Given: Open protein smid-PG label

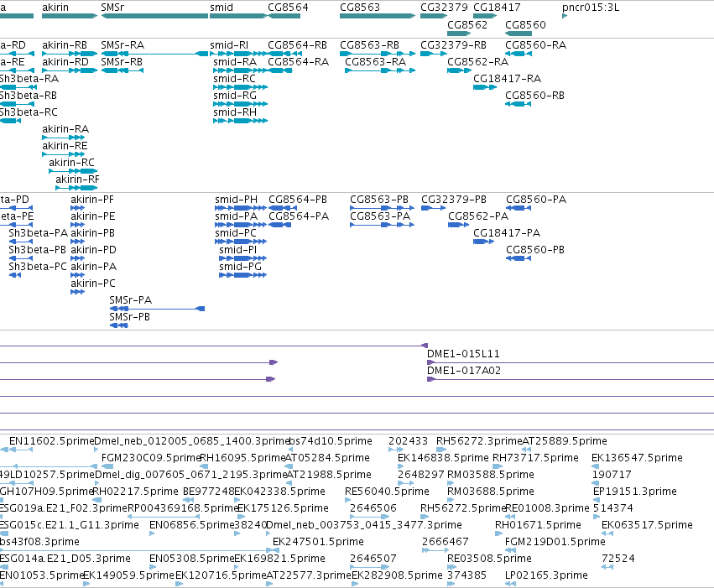Looking at the screenshot, I should click(x=240, y=267).
